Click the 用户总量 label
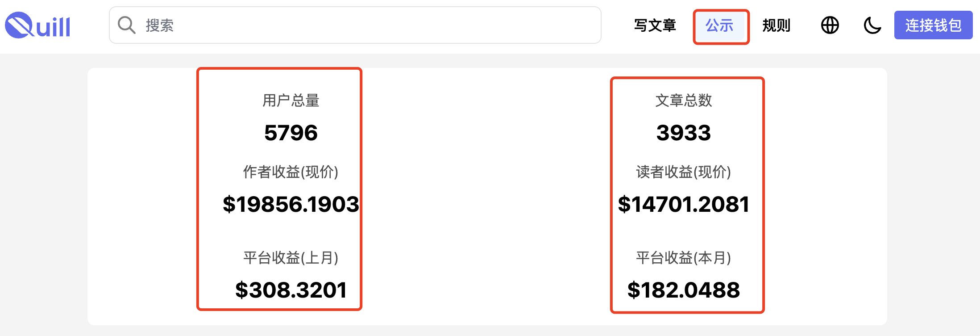The width and height of the screenshot is (980, 336). (x=291, y=101)
